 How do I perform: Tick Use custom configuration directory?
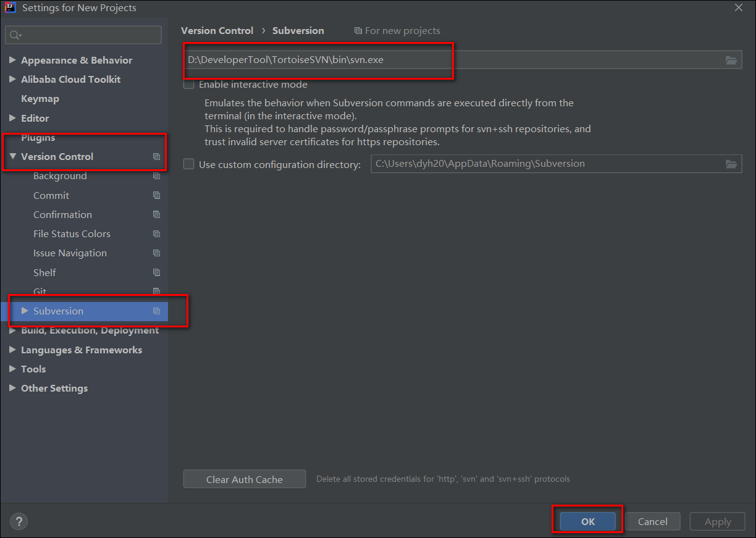[x=189, y=164]
